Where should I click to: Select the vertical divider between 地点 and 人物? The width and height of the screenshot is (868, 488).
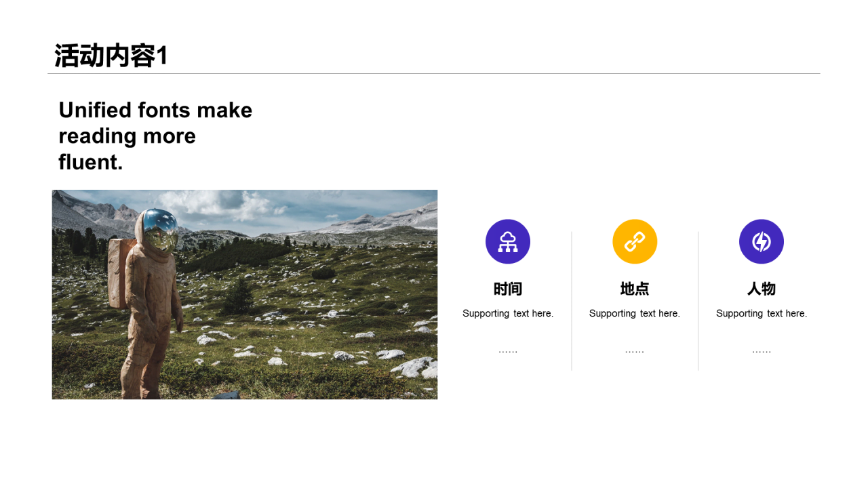[x=698, y=301]
